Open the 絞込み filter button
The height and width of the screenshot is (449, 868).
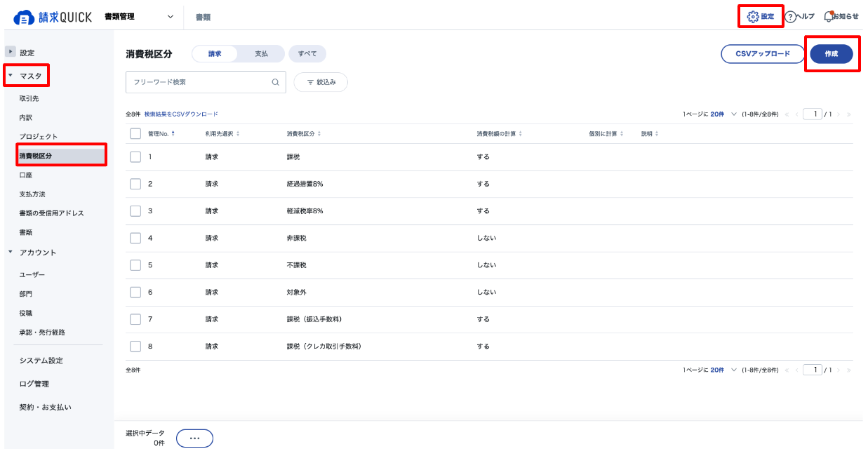[x=321, y=82]
